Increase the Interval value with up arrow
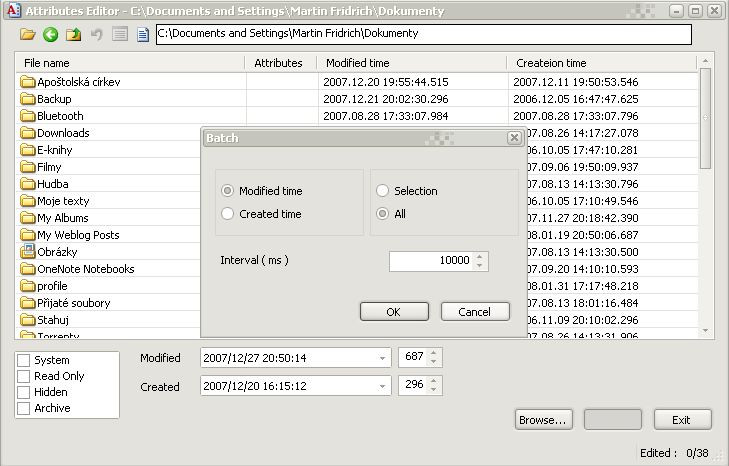The width and height of the screenshot is (729, 466). 480,256
